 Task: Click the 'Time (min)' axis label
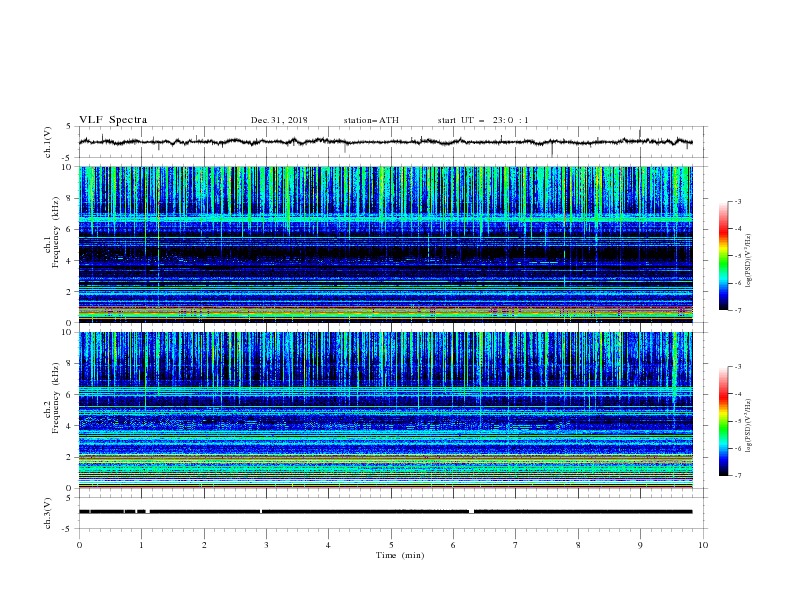[400, 555]
